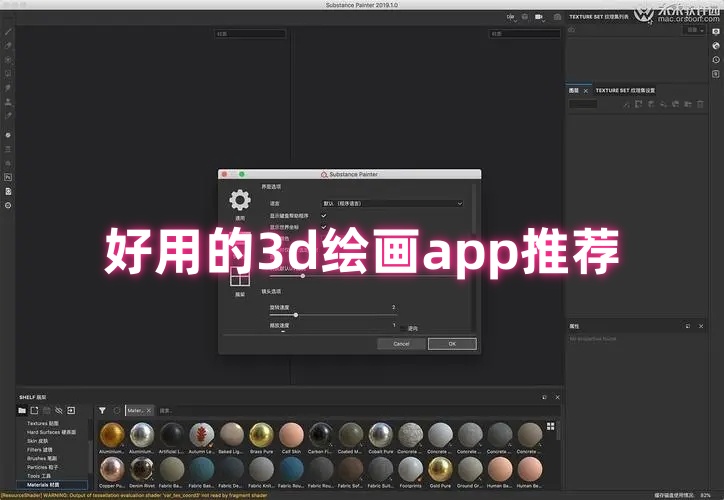Click the Iray render icon in top toolbar
The image size is (724, 500).
pyautogui.click(x=557, y=17)
